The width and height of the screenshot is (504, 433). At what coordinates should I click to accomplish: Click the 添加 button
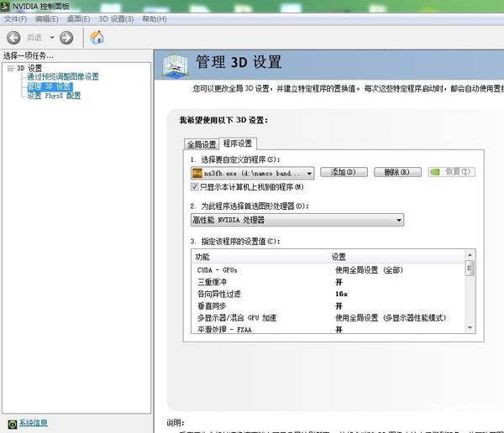344,172
